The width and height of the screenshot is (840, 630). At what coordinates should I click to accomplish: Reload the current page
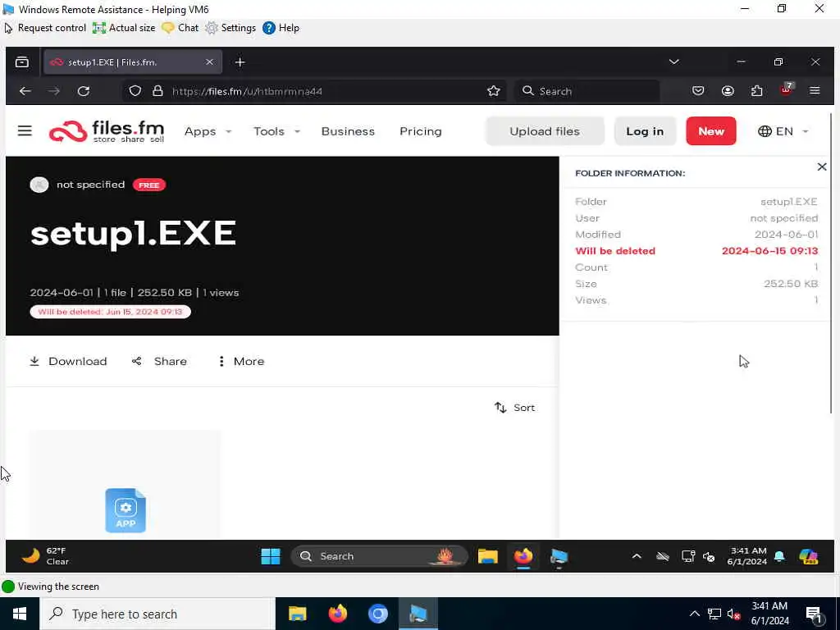tap(84, 91)
